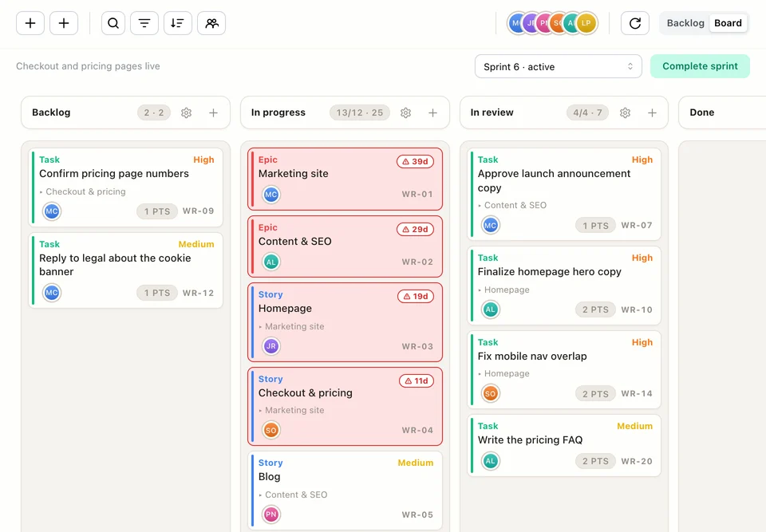The width and height of the screenshot is (766, 532).
Task: Open the sort order icon
Action: pos(177,23)
